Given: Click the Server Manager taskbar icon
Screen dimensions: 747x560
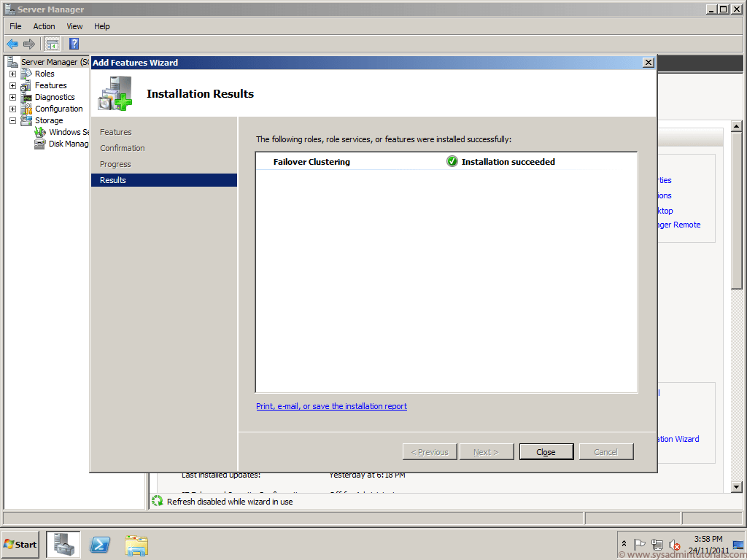Looking at the screenshot, I should point(63,545).
